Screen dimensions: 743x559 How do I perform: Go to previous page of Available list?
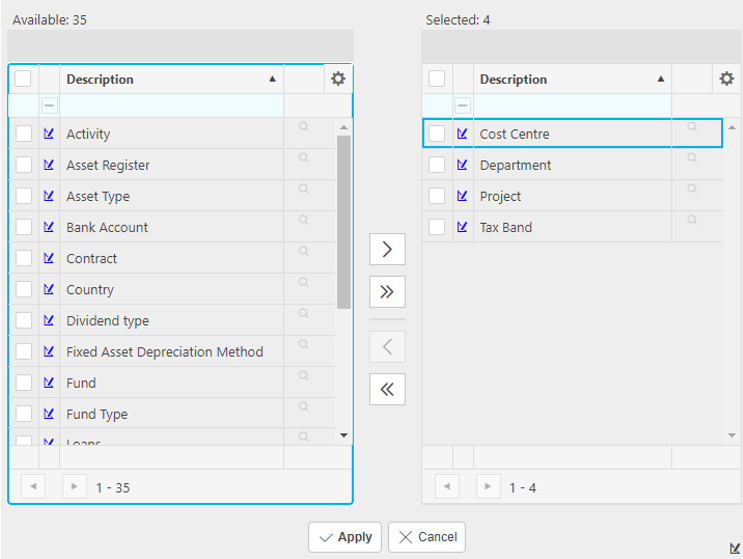coord(33,487)
